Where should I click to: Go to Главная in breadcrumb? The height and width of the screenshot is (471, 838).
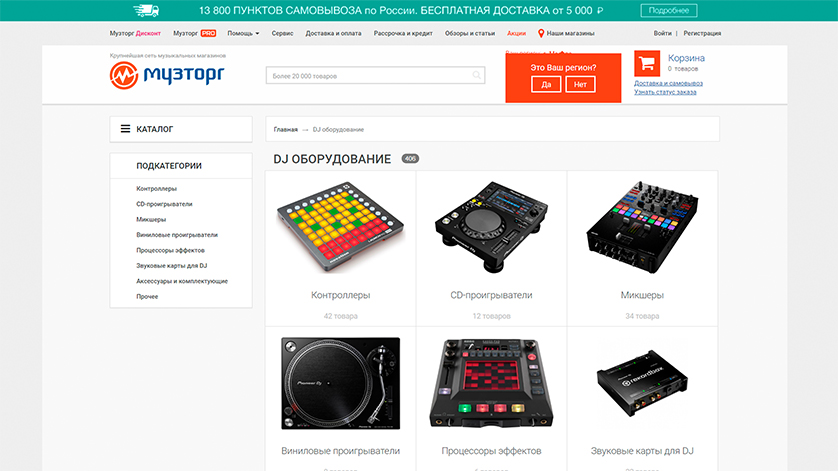[285, 129]
